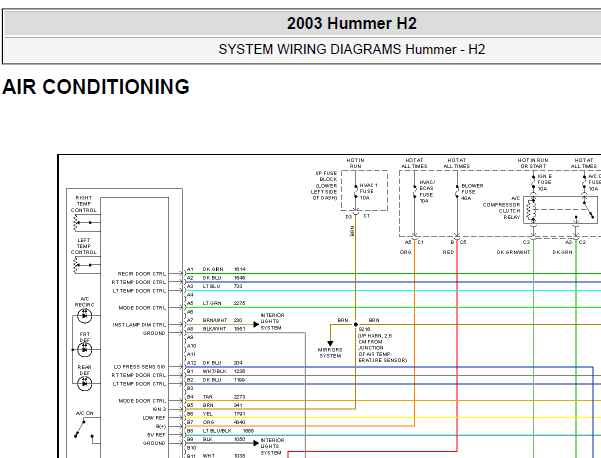Click the "A/C RECIRC" indicator label
Image resolution: width=601 pixels, height=458 pixels.
[x=84, y=302]
